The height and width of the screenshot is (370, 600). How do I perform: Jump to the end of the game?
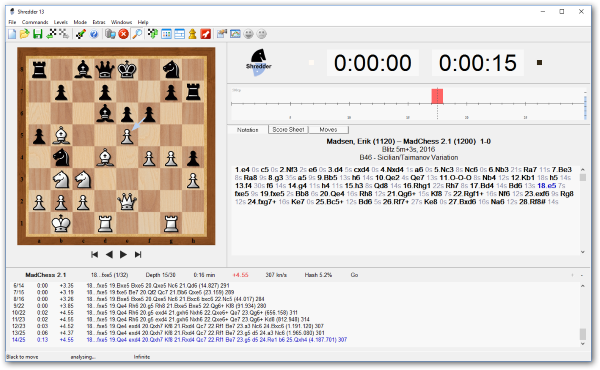(x=138, y=254)
